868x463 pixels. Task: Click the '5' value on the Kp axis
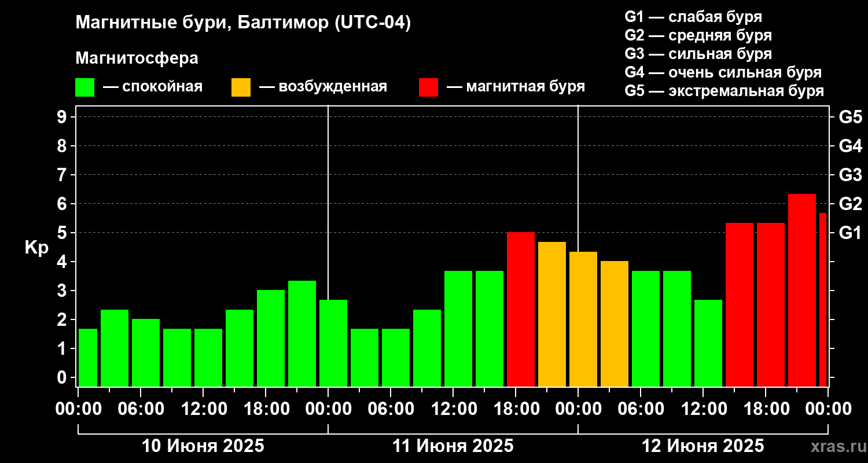(63, 233)
